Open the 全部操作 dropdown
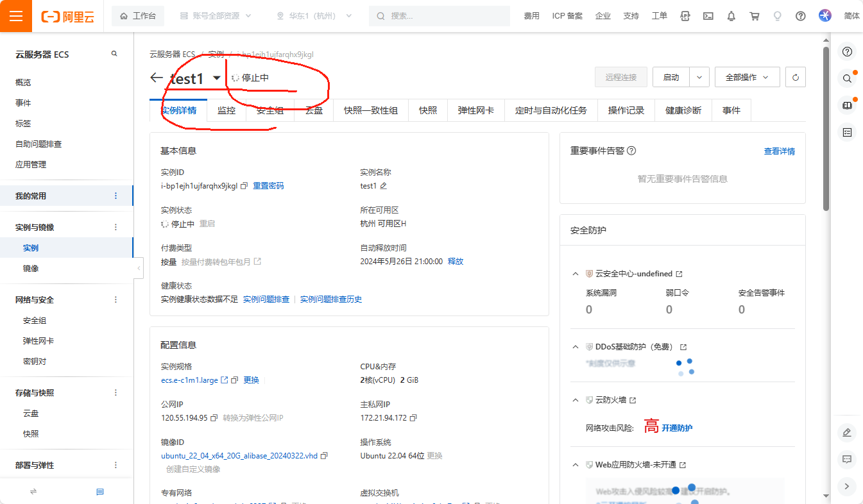863x504 pixels. pyautogui.click(x=747, y=78)
